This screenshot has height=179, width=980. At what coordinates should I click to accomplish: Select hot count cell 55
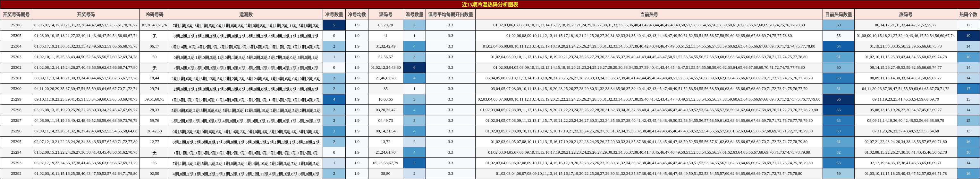click(839, 36)
